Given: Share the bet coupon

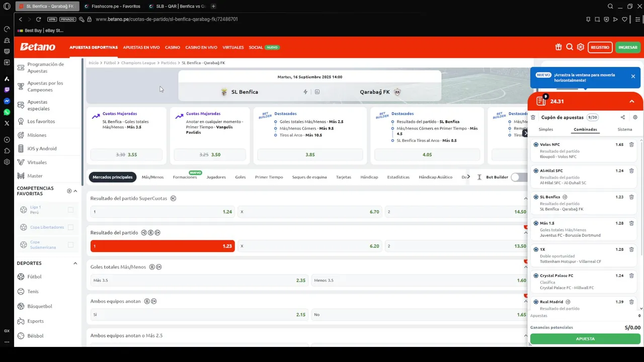Looking at the screenshot, I should [622, 118].
